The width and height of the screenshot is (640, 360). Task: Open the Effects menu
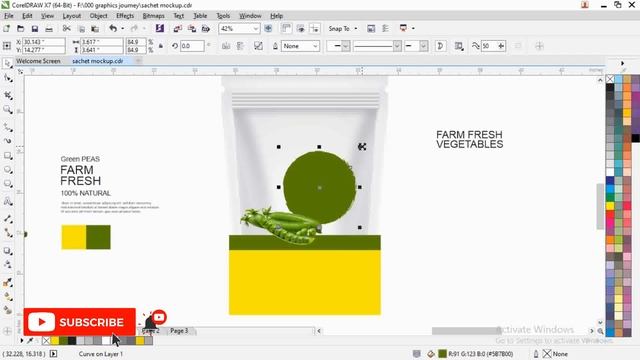coord(125,16)
